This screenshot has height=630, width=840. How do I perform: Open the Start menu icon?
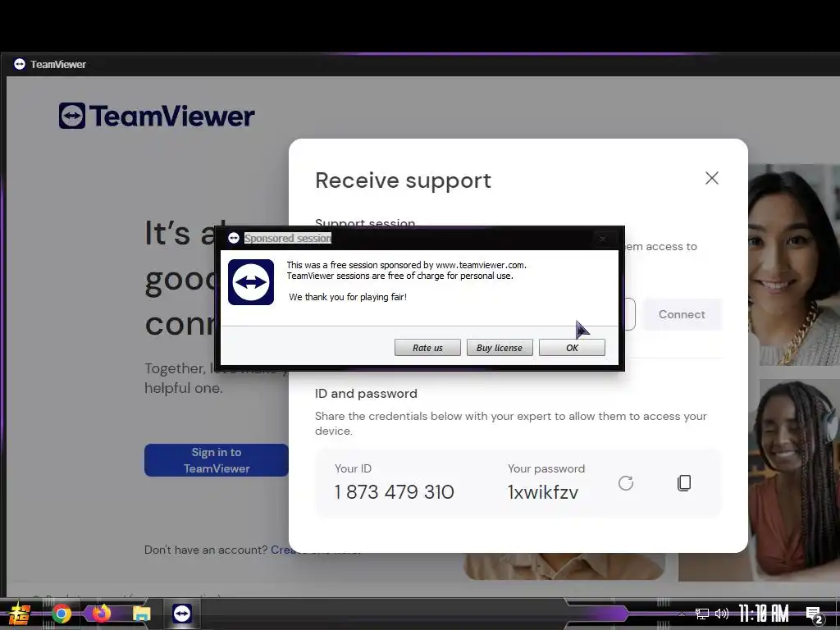pos(20,614)
